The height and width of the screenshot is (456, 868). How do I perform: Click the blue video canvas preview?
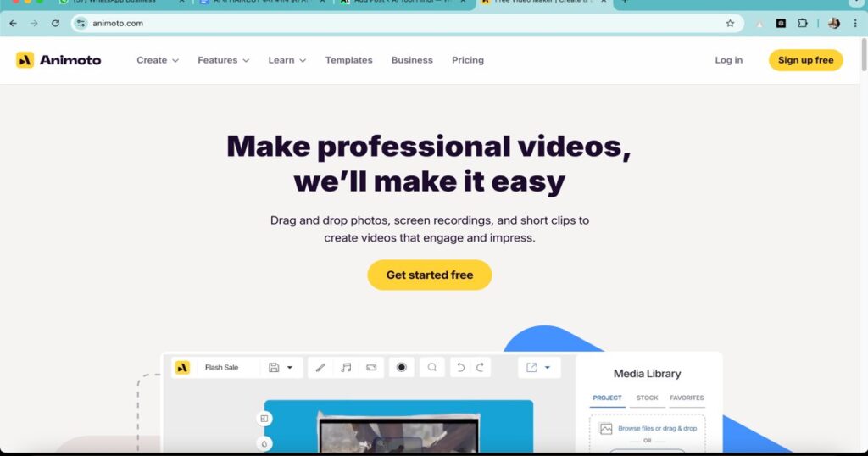tap(398, 426)
